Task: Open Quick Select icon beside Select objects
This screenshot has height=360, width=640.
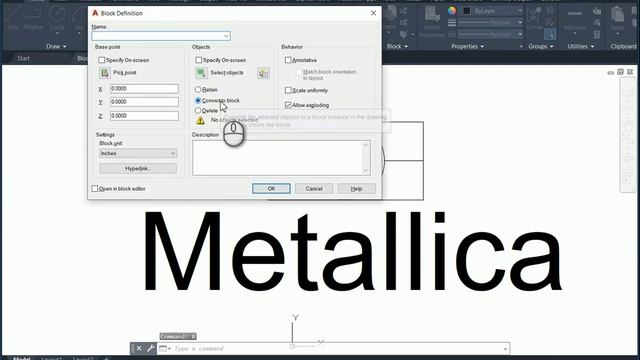Action: (263, 73)
